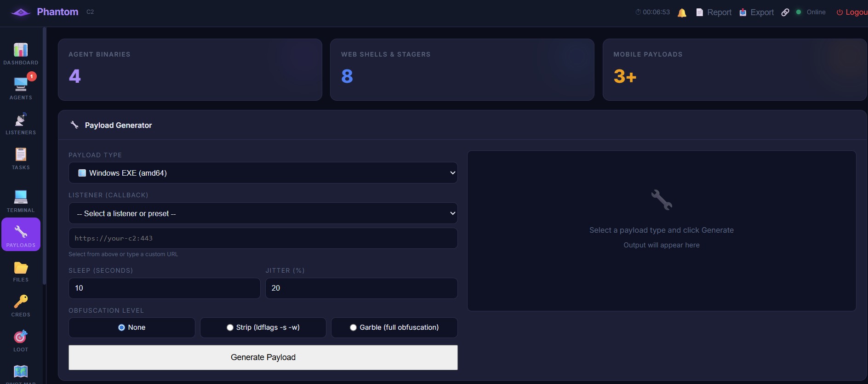Click the sidebar vertical scrollbar

point(44,156)
